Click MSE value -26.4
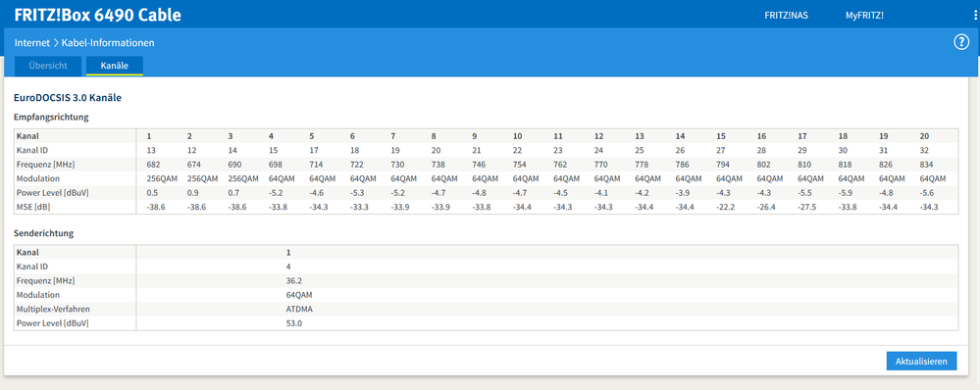This screenshot has height=390, width=980. tap(765, 207)
